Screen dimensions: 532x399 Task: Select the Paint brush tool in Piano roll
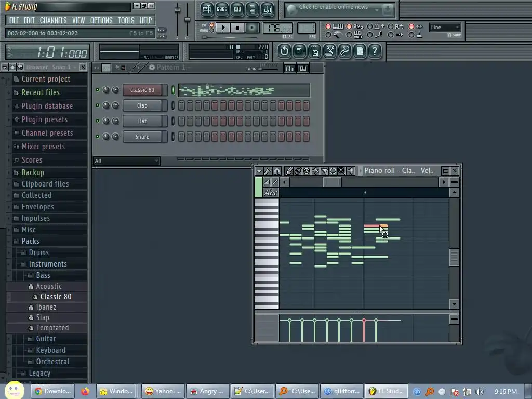coord(298,171)
